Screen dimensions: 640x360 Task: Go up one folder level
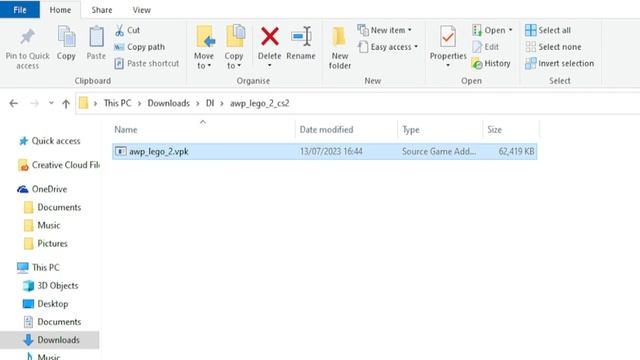(x=66, y=104)
